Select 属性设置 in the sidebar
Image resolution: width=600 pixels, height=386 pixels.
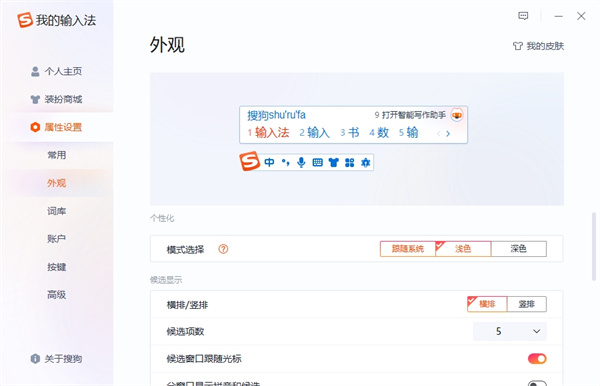pyautogui.click(x=57, y=127)
